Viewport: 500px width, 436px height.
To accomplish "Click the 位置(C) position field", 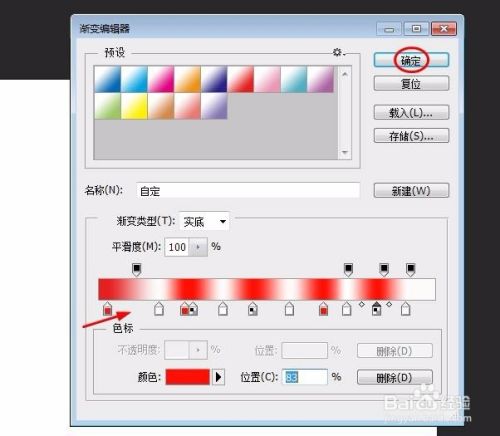I will [305, 377].
